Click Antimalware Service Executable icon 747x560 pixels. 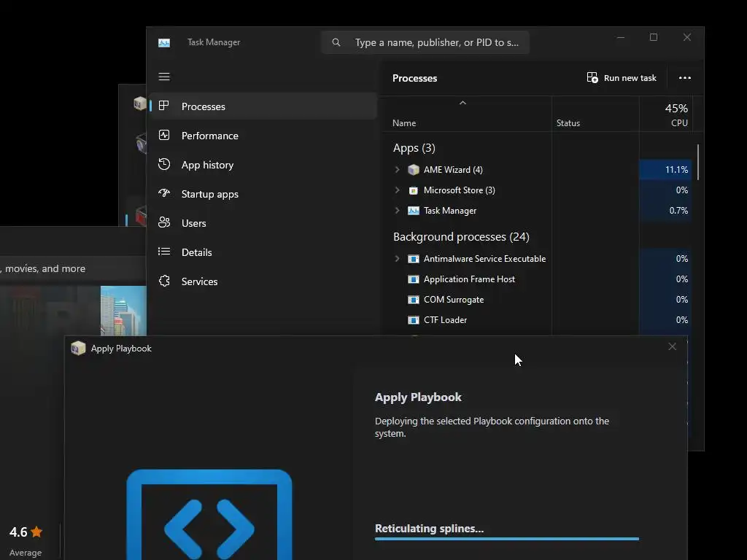coord(414,259)
